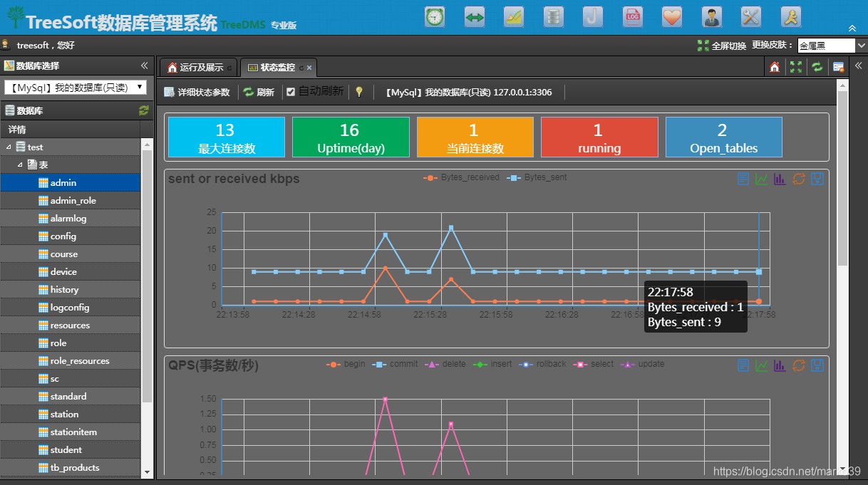
Task: Click the running figure exit icon
Action: 790,17
